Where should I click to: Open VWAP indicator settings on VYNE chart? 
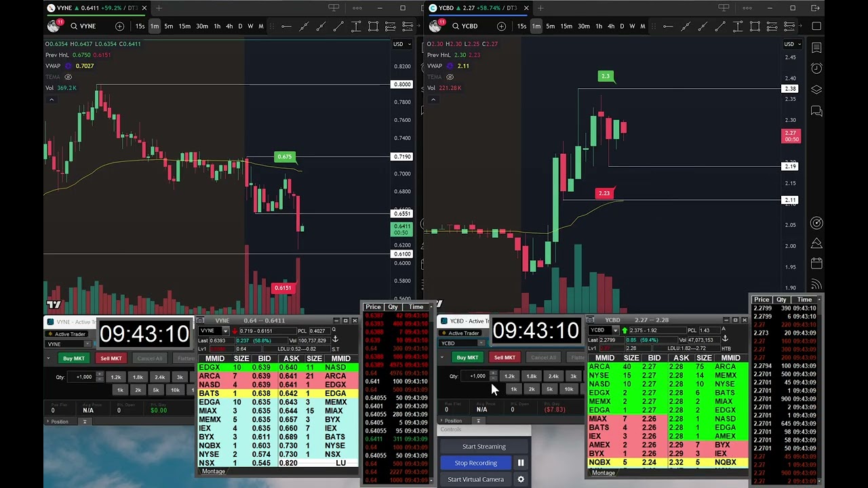coord(68,66)
